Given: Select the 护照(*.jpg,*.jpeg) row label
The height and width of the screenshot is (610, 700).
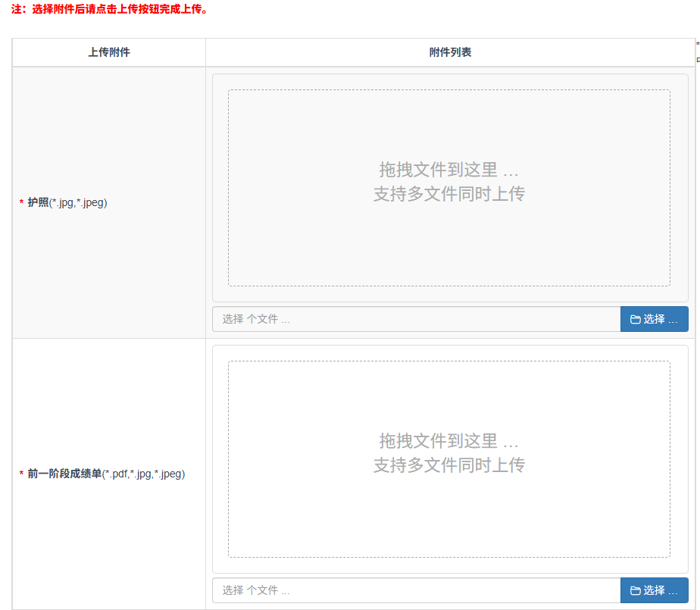Looking at the screenshot, I should coord(67,202).
